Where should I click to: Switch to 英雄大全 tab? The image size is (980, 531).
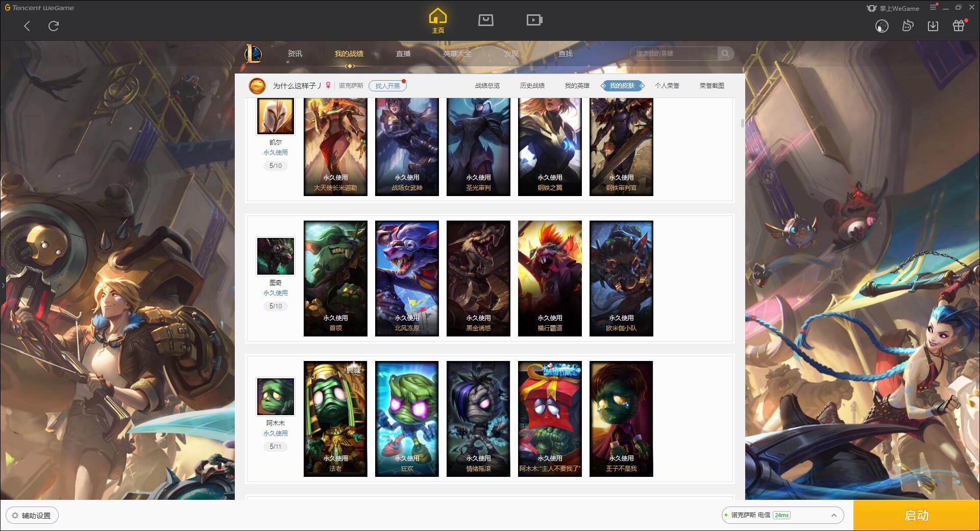point(457,54)
